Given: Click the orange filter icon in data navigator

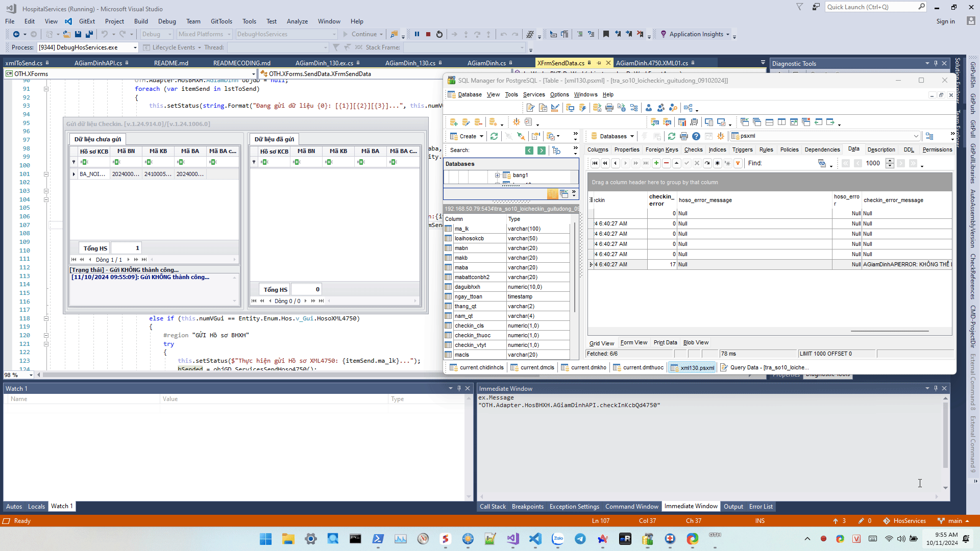Looking at the screenshot, I should point(738,163).
